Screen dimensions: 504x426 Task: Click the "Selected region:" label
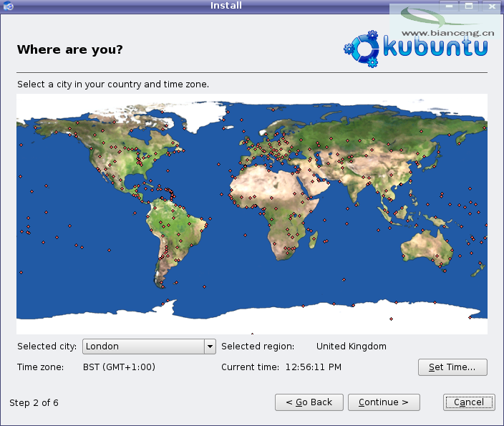click(x=258, y=347)
